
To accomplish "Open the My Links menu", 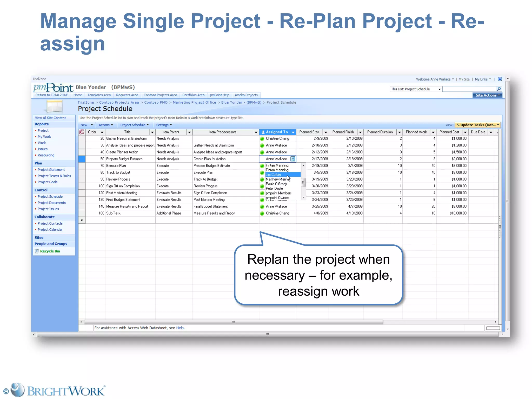I will (483, 79).
